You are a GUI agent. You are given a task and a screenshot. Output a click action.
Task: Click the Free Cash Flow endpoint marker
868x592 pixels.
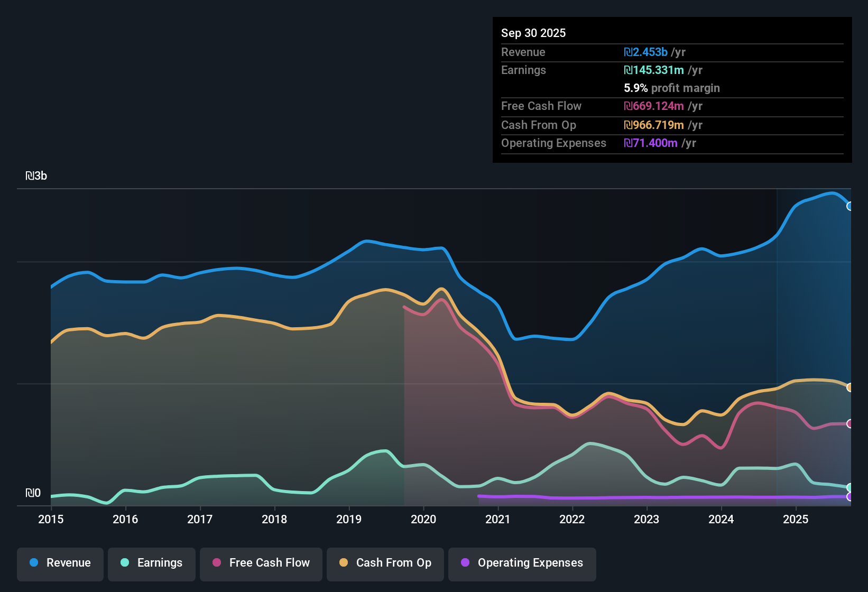coord(849,423)
